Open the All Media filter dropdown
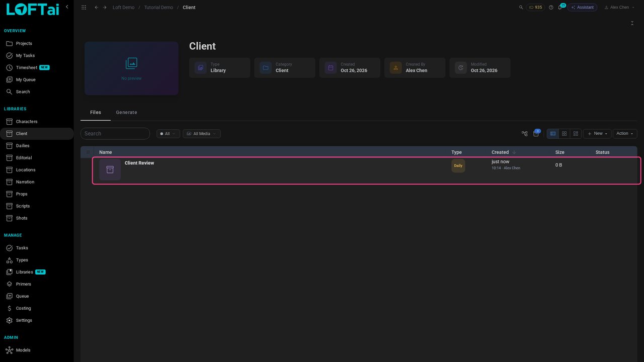Screen dimensions: 644x362 [201, 134]
